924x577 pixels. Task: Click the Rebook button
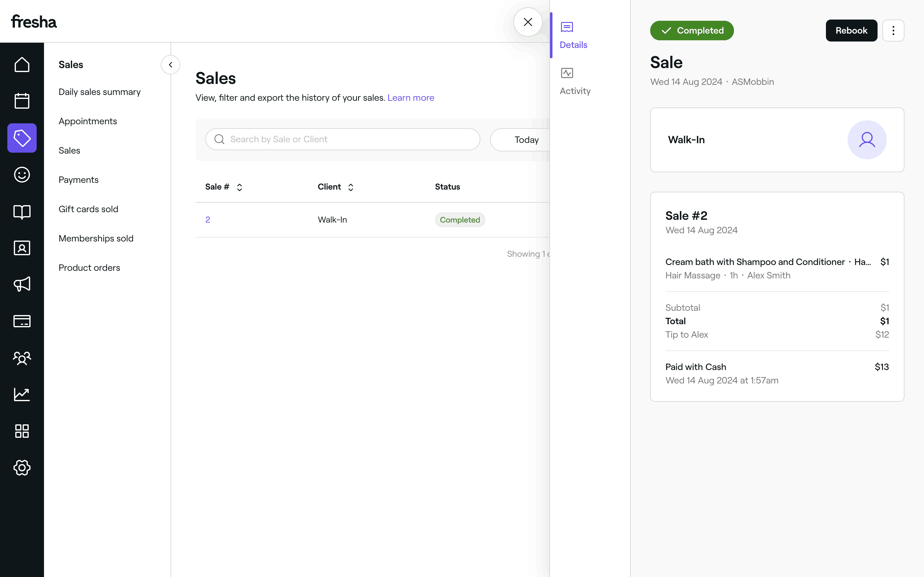pyautogui.click(x=851, y=31)
